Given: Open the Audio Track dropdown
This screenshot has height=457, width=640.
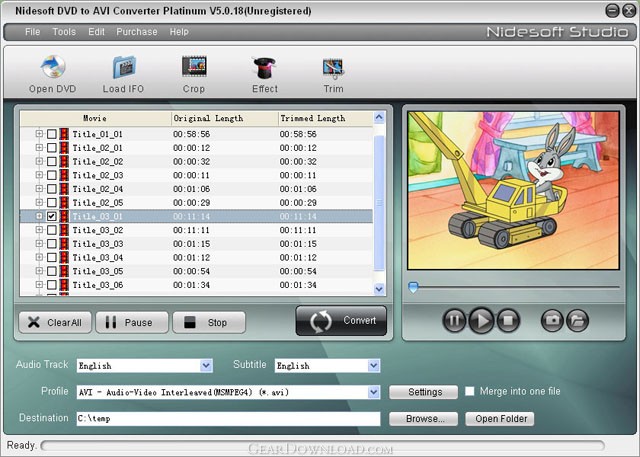Looking at the screenshot, I should pos(207,366).
